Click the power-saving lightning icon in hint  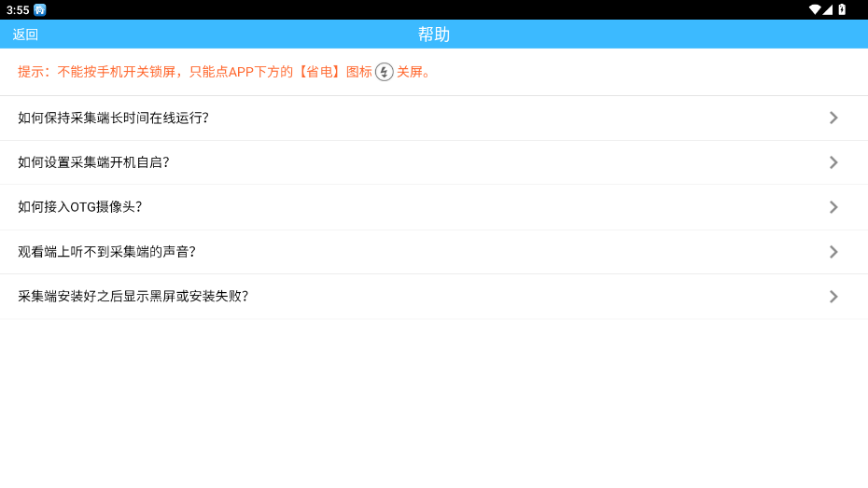tap(385, 72)
